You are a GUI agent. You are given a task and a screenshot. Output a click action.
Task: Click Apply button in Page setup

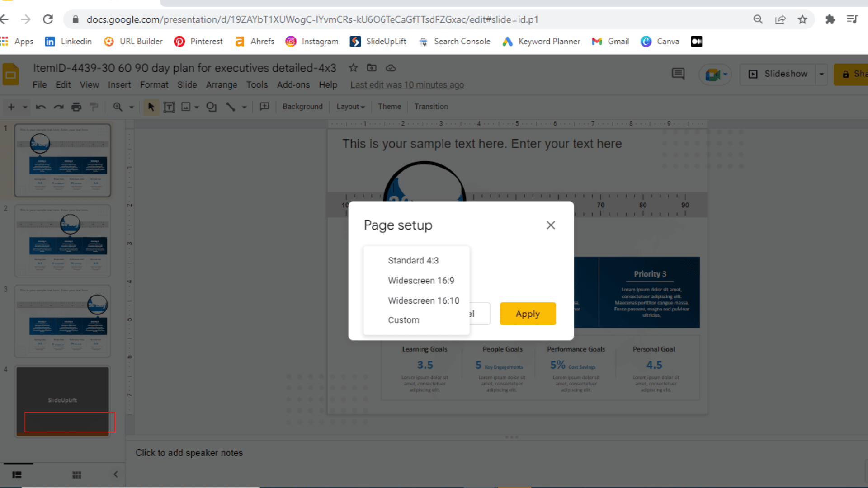[528, 314]
